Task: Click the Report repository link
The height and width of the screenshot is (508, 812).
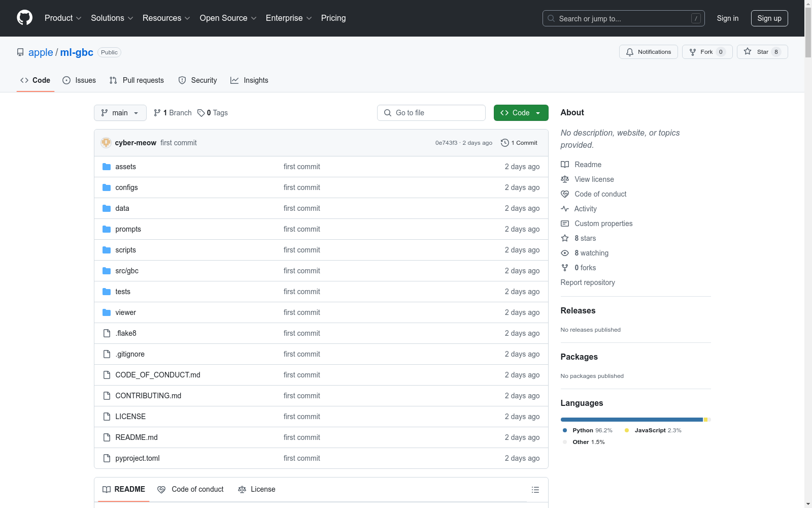Action: click(x=588, y=282)
